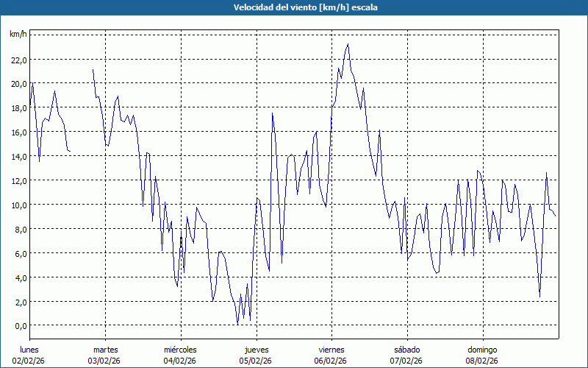Select the martes 03/02/26 date label
The image size is (588, 368).
105,355
